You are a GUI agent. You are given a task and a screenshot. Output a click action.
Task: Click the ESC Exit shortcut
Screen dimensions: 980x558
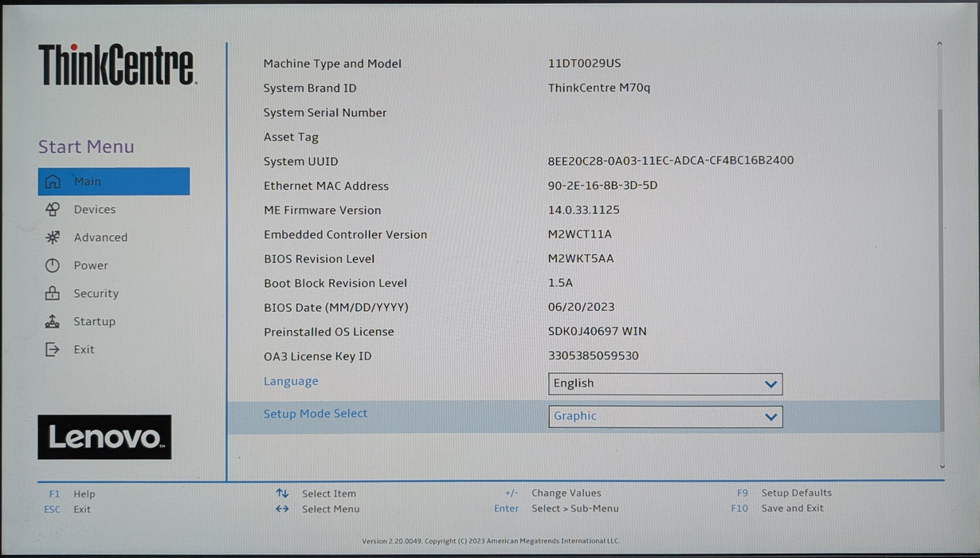(67, 509)
